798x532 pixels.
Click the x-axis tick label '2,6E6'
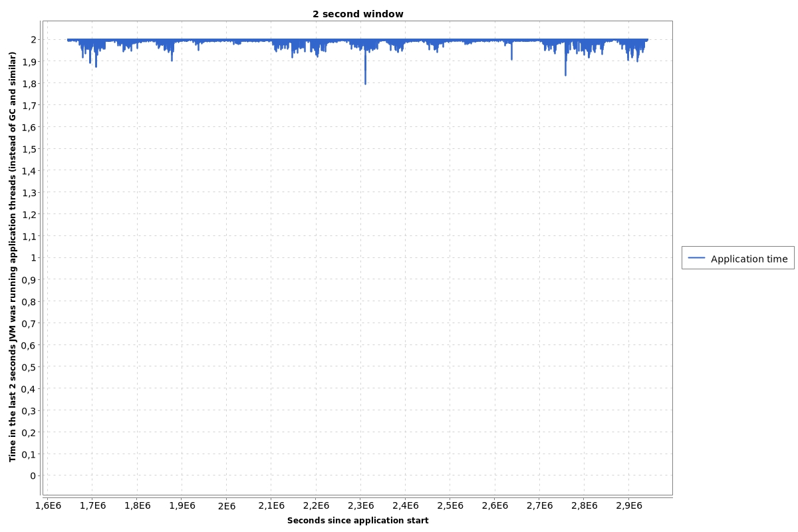(495, 506)
